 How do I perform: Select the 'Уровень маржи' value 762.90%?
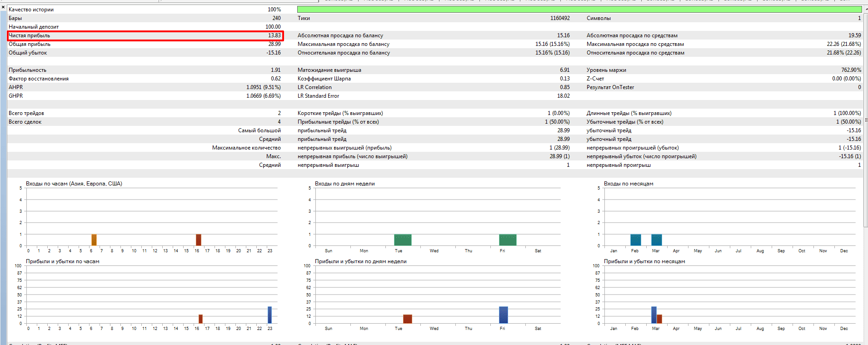851,70
